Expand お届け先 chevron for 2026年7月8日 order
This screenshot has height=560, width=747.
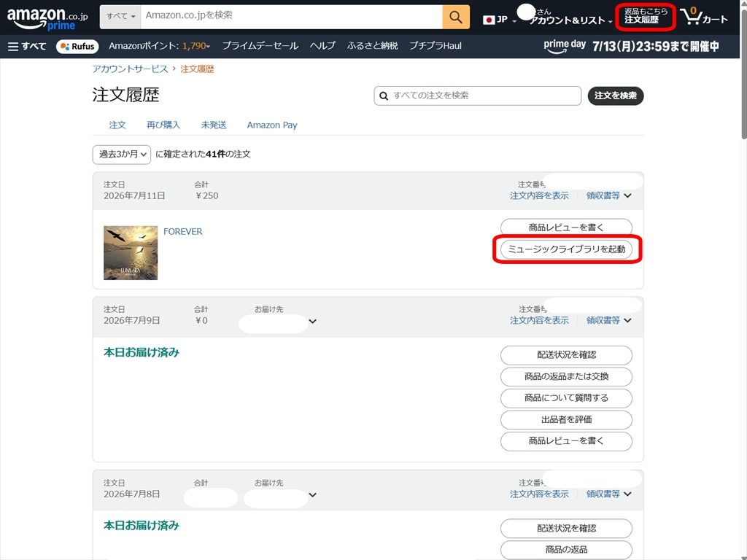312,495
